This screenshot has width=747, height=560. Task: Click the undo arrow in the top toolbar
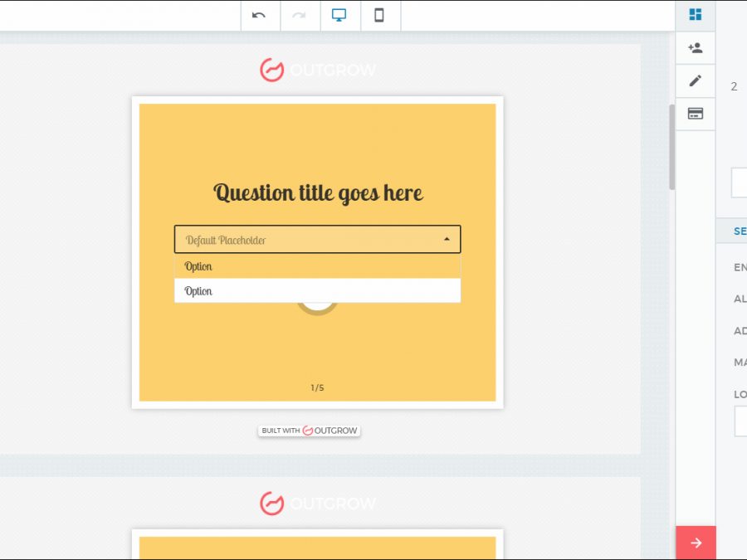click(x=260, y=16)
